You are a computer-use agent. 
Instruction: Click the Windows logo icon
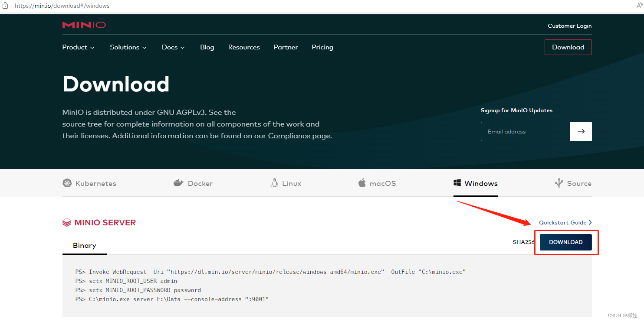[x=457, y=183]
